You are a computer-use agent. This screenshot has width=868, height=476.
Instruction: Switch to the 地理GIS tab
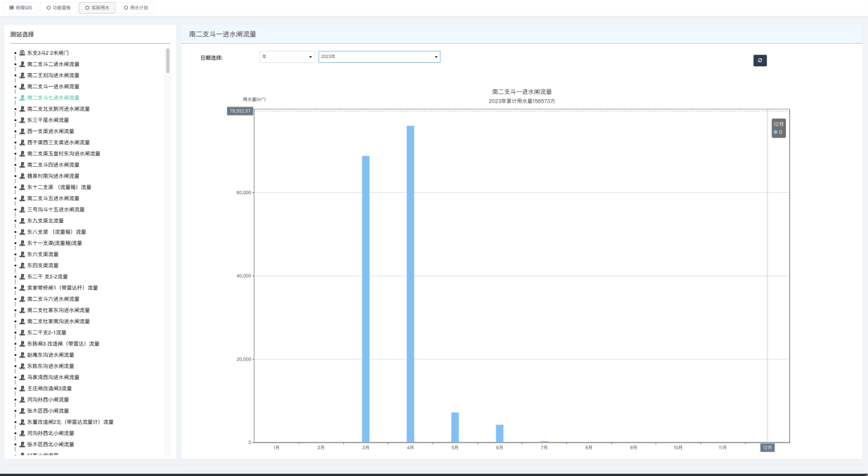tap(21, 8)
